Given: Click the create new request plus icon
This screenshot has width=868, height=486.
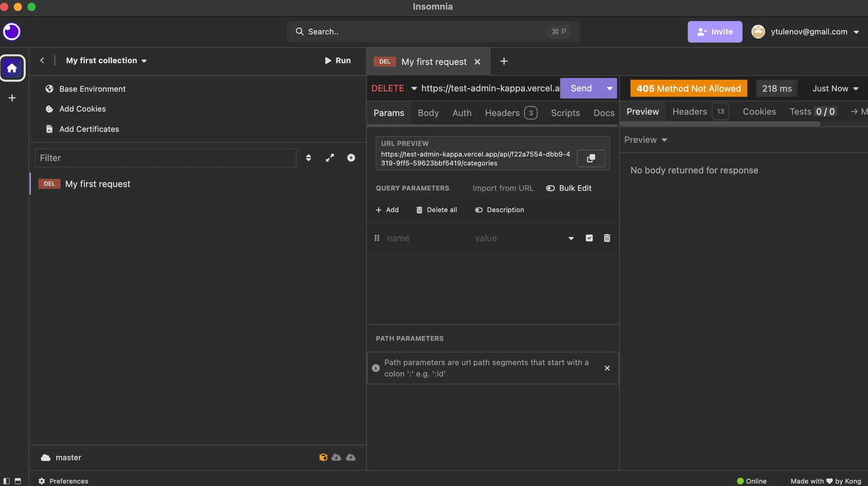Looking at the screenshot, I should pyautogui.click(x=351, y=157).
